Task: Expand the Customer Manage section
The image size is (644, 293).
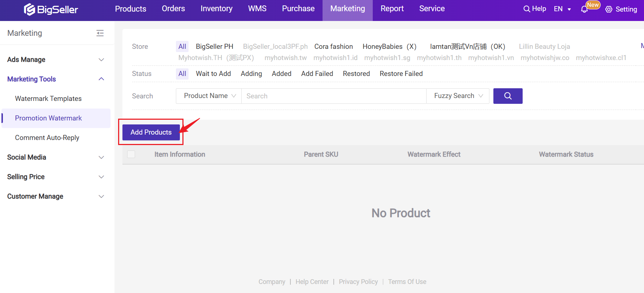Action: (x=56, y=196)
